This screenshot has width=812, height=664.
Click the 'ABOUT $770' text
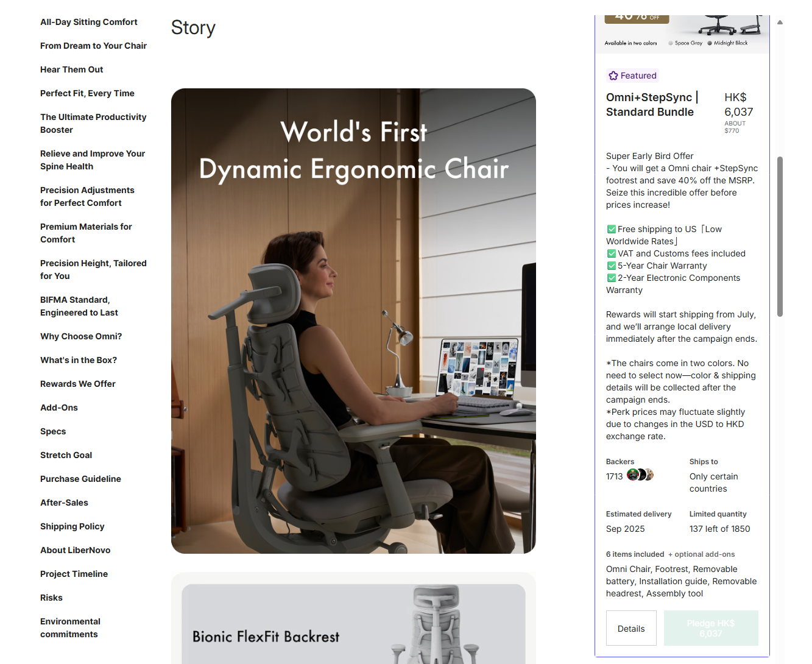click(735, 127)
